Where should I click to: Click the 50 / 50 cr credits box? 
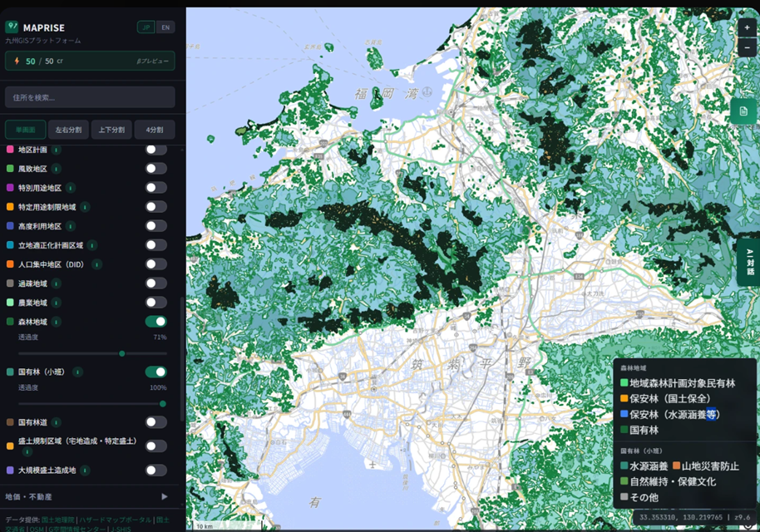point(90,61)
